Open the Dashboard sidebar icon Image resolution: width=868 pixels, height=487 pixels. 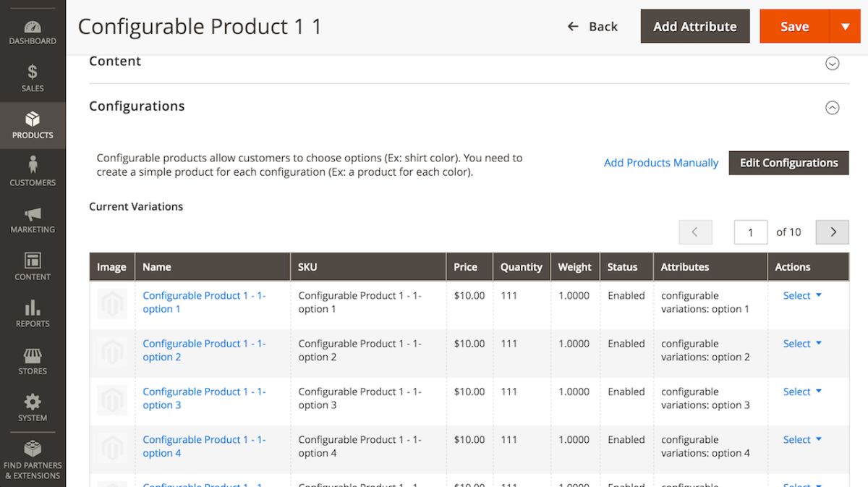point(33,28)
